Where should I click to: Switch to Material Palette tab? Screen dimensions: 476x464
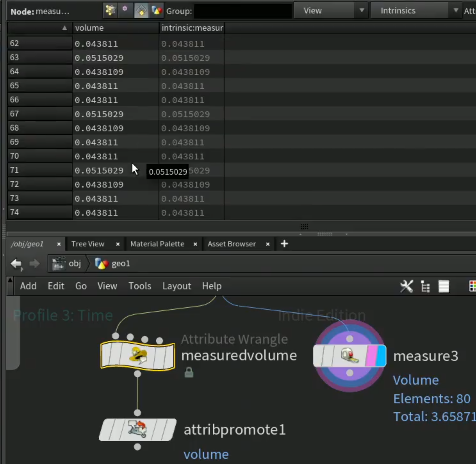tap(157, 244)
